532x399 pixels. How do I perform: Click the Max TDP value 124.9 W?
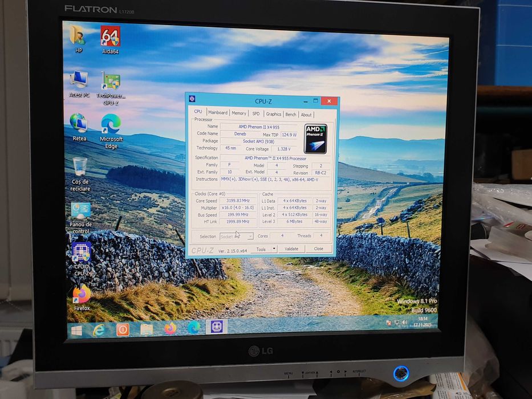(289, 135)
